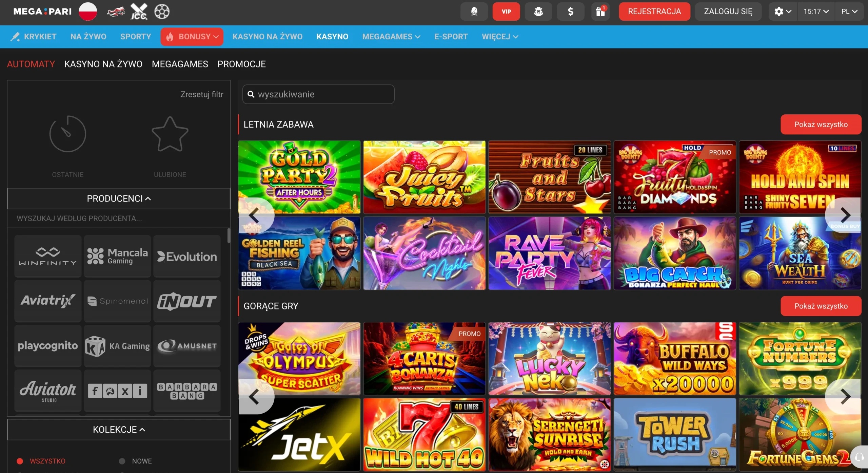
Task: Expand the BONUSY dropdown menu
Action: [192, 37]
